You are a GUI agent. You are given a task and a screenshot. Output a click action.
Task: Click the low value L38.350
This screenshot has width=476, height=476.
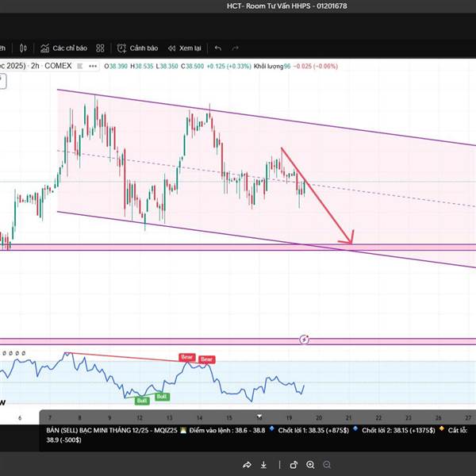[x=167, y=66]
